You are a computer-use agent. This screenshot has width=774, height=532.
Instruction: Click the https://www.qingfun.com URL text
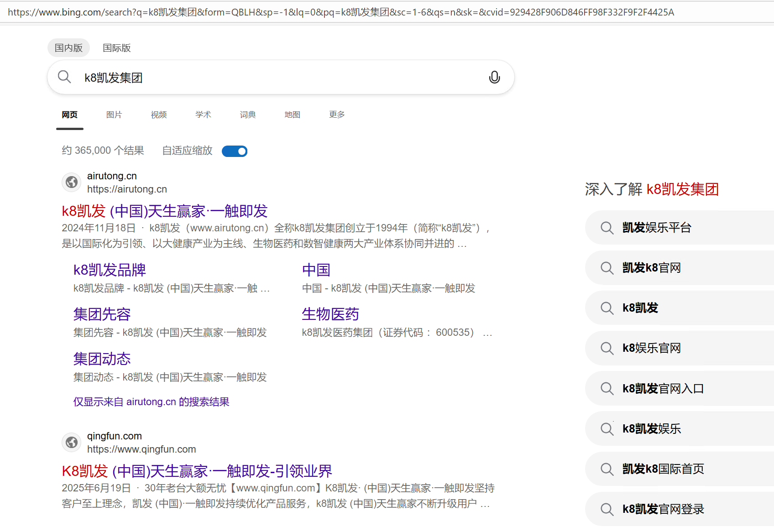[x=141, y=449]
